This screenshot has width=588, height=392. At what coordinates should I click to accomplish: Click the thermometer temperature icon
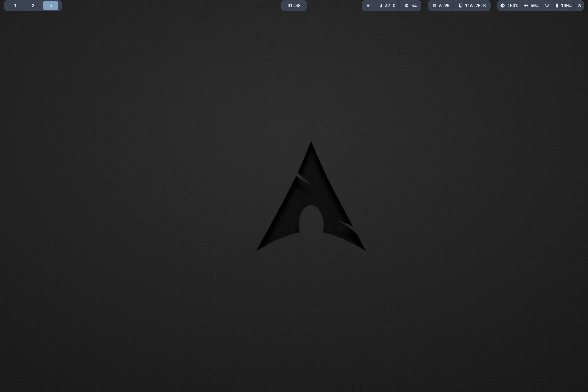(x=381, y=5)
